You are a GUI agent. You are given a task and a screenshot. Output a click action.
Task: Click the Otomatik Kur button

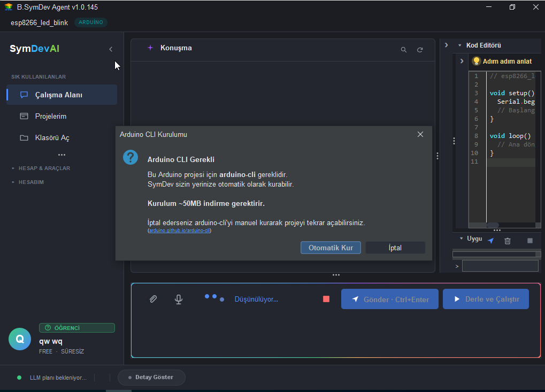click(x=331, y=248)
